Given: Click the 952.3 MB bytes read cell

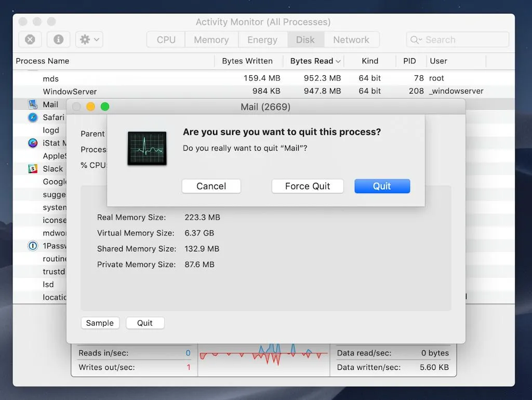Looking at the screenshot, I should [322, 78].
